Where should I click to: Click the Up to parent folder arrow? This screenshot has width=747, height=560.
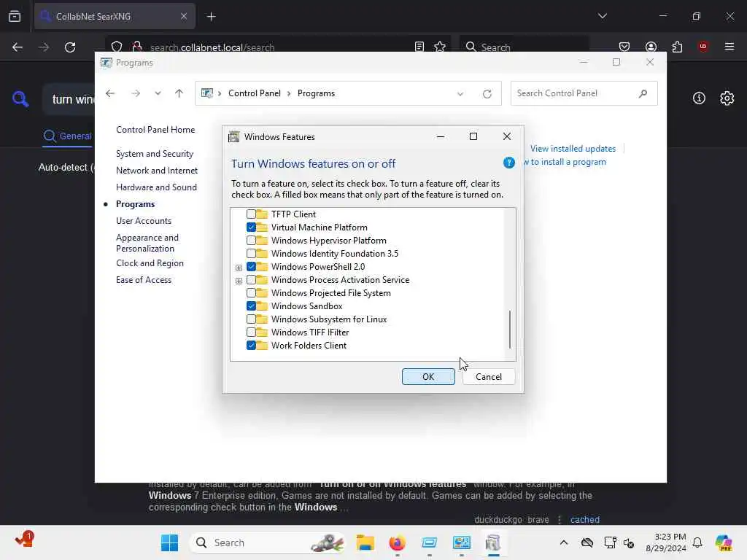(179, 93)
